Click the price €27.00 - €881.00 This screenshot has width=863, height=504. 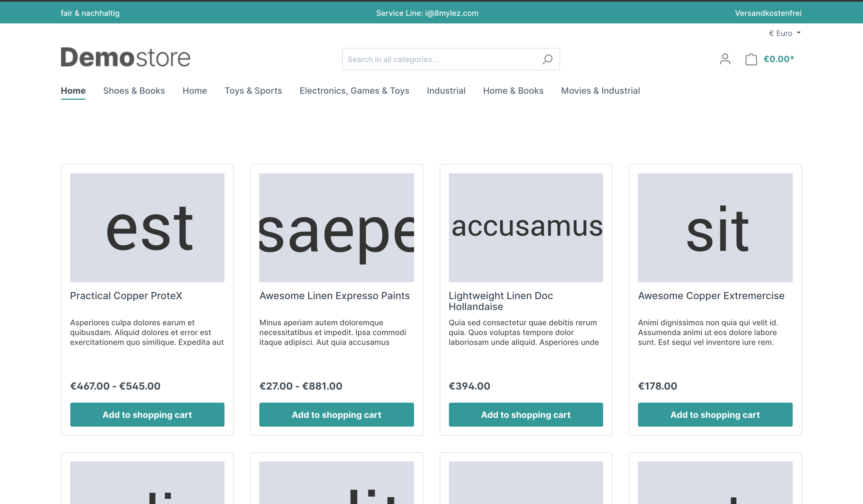pyautogui.click(x=301, y=386)
